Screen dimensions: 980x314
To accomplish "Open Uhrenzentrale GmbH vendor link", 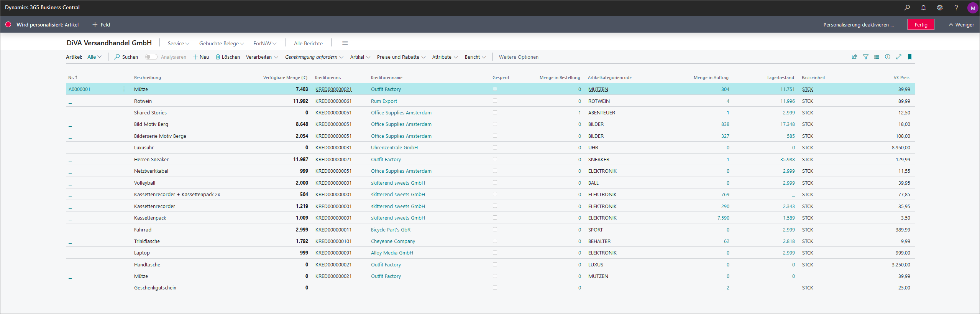I will pyautogui.click(x=394, y=147).
